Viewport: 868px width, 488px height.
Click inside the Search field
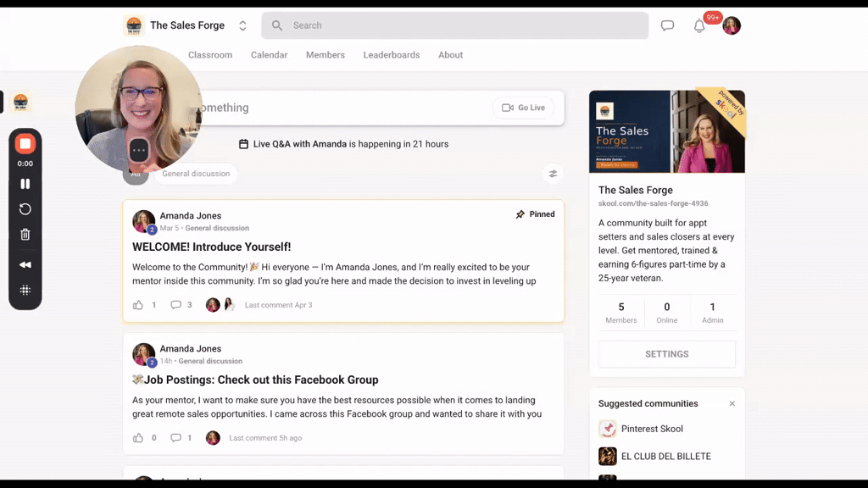(x=455, y=25)
